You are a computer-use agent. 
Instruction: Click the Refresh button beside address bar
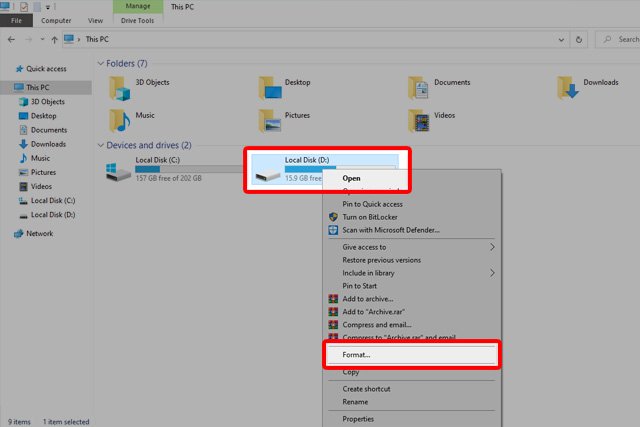582,39
